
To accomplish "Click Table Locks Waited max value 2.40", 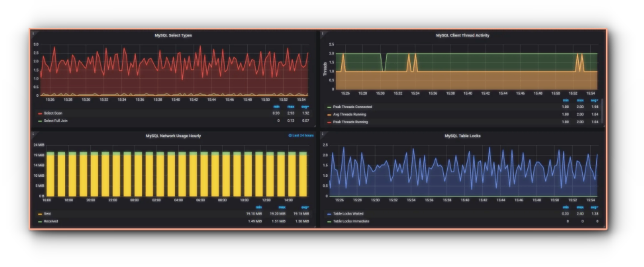I will [580, 214].
